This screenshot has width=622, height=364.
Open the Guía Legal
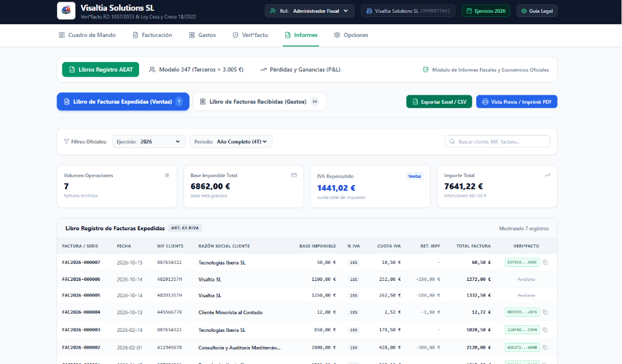[537, 11]
